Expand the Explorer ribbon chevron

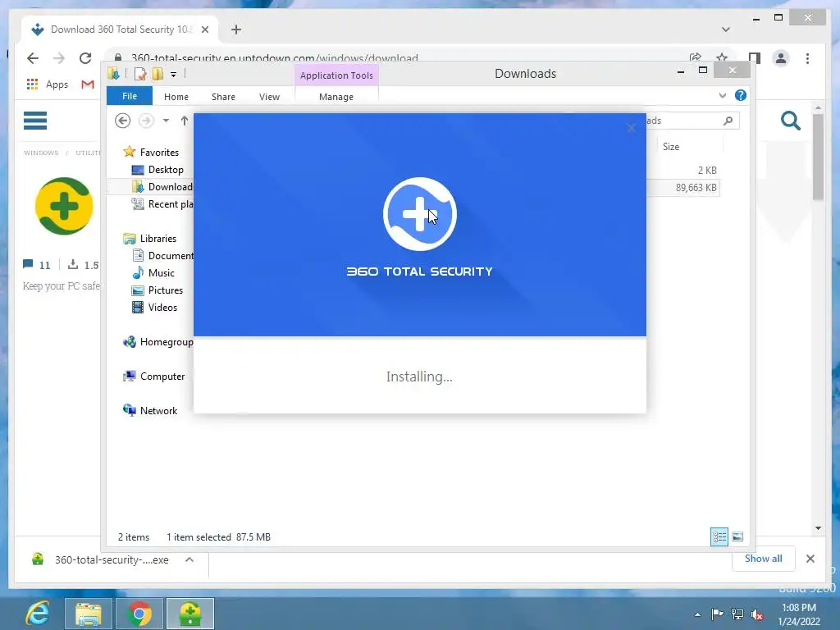722,95
